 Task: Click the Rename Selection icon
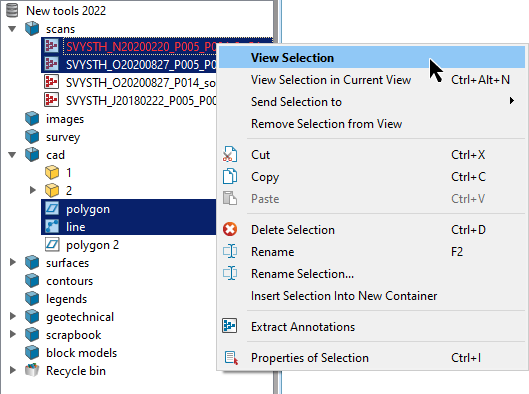tap(230, 273)
